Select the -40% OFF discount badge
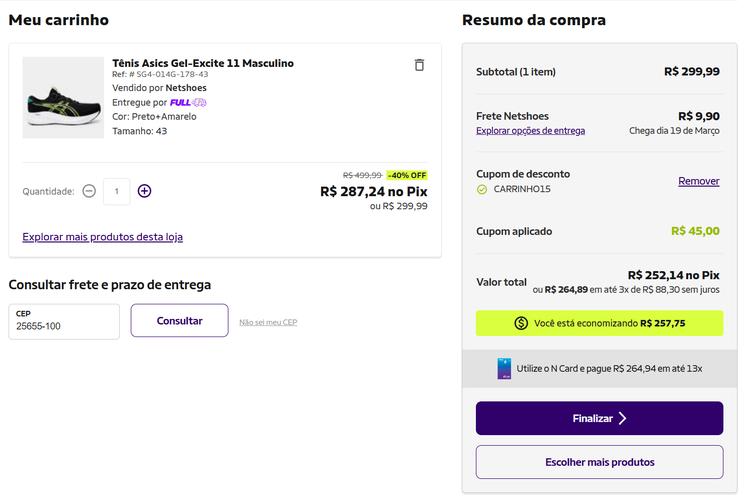The height and width of the screenshot is (500, 738). pyautogui.click(x=407, y=175)
